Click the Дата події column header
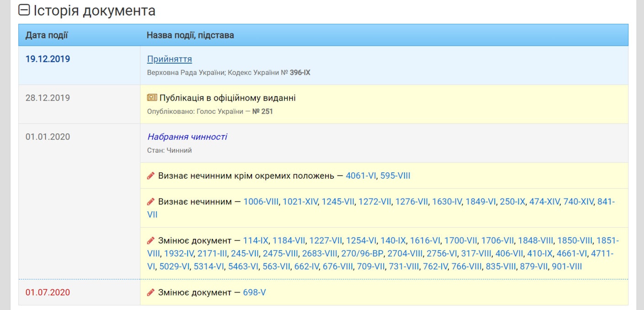 point(47,35)
